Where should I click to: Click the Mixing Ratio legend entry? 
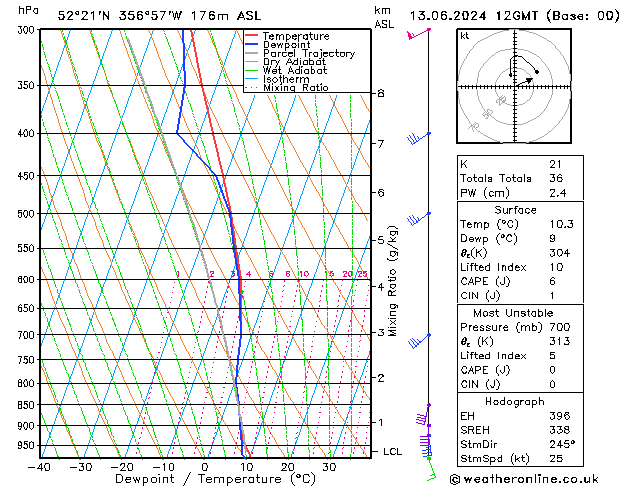(x=287, y=87)
